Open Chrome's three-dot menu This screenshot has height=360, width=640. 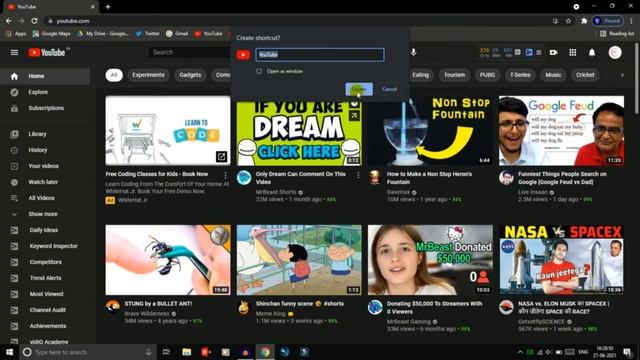pos(631,21)
